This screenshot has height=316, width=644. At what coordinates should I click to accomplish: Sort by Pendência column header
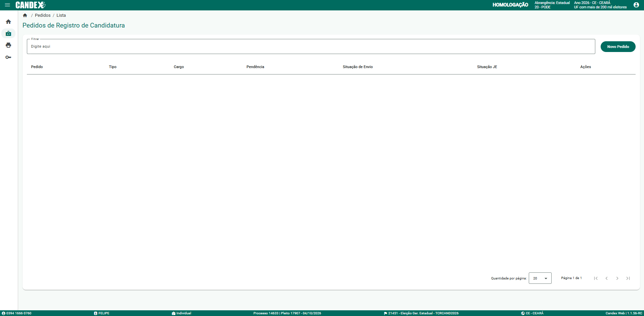(x=255, y=67)
